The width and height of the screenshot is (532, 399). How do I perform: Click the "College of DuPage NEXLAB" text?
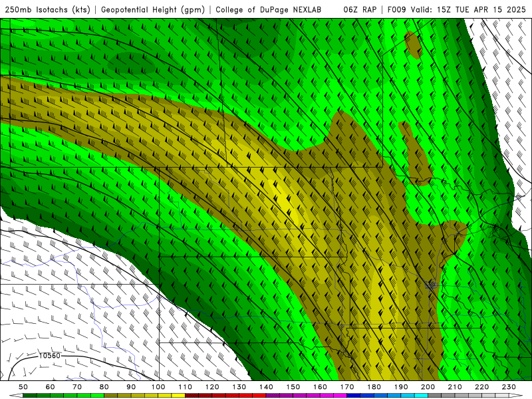[x=269, y=9]
